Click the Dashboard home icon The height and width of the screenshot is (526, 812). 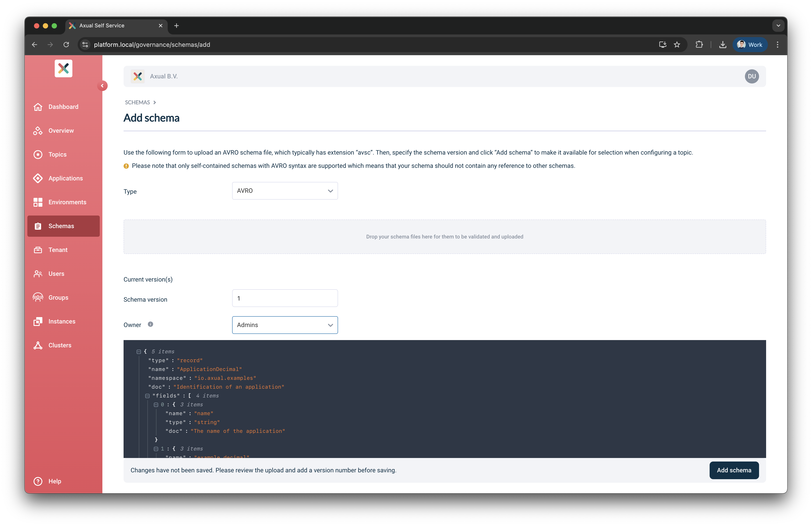tap(38, 107)
